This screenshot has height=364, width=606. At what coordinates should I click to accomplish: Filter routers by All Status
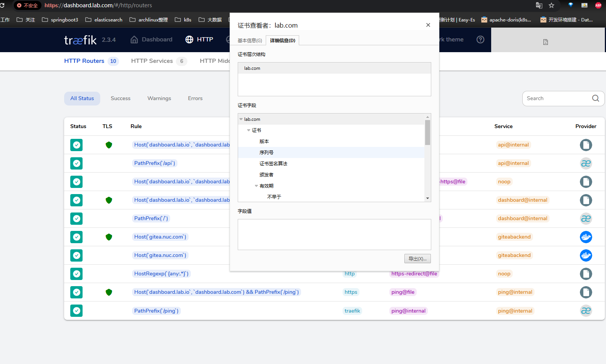coord(82,99)
